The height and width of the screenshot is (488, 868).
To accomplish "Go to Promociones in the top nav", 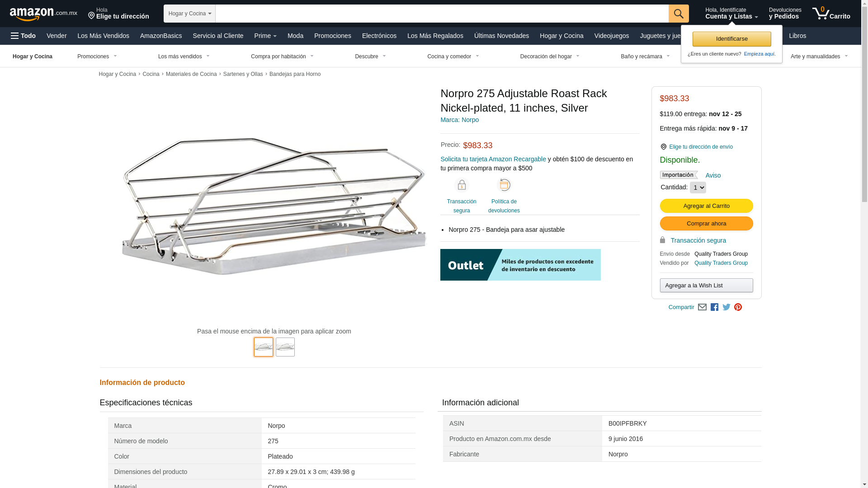I will tap(332, 36).
